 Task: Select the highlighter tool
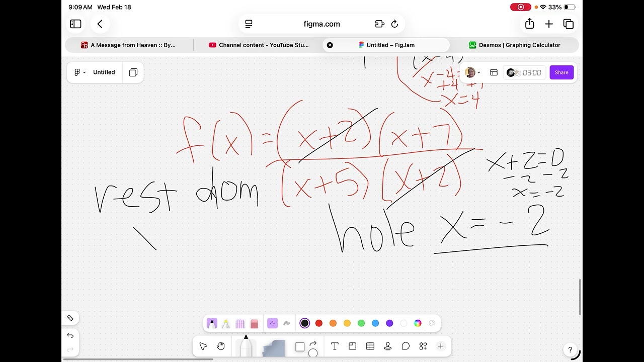226,323
